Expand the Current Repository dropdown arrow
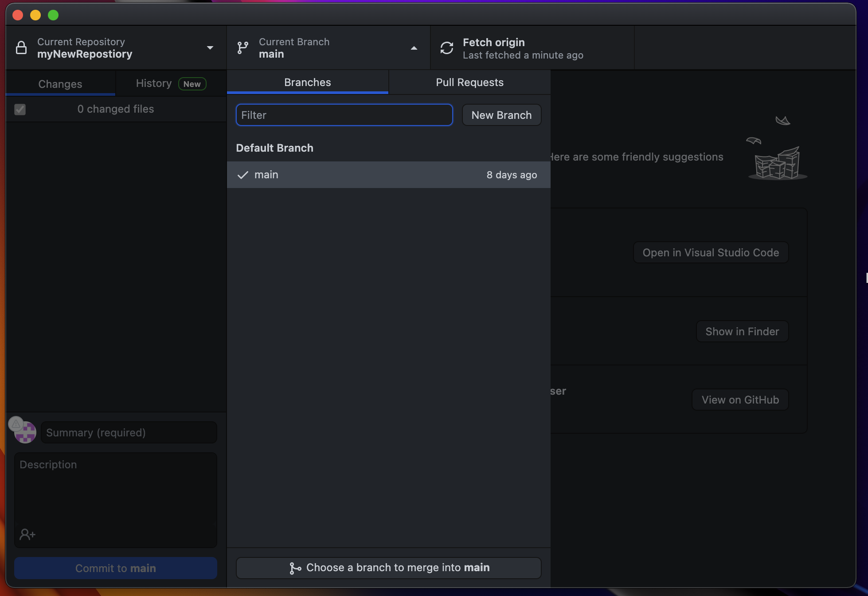 coord(210,47)
